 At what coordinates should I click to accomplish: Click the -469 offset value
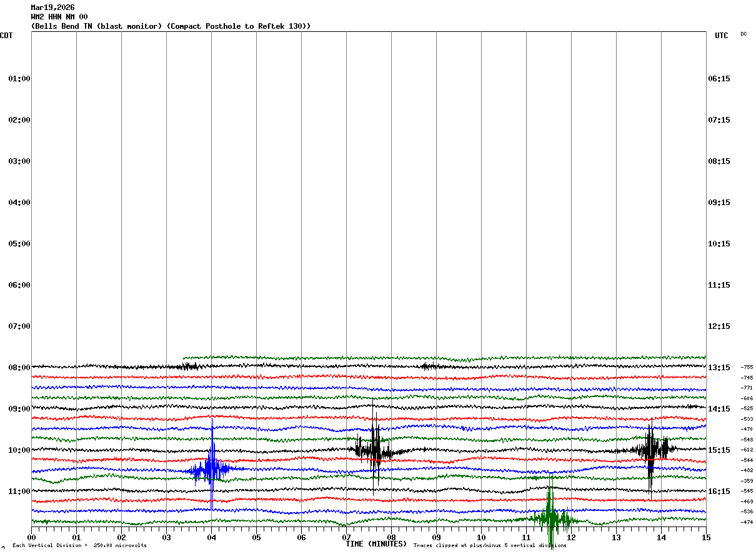tap(747, 501)
